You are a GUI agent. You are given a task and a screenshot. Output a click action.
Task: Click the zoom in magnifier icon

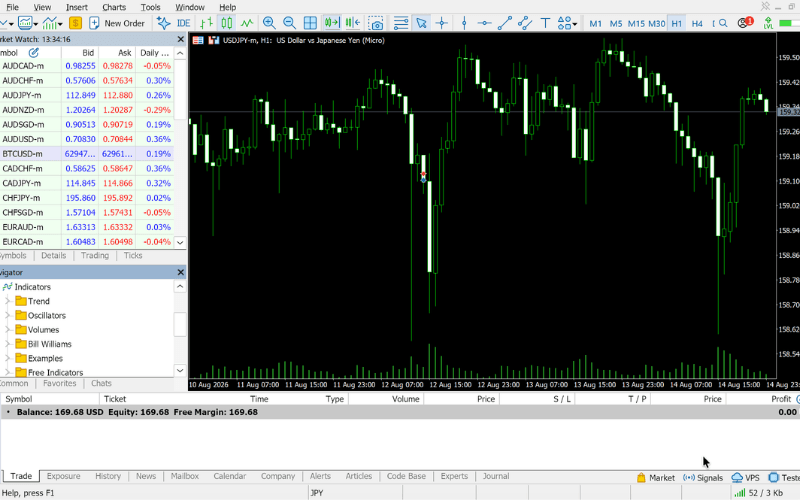[269, 23]
